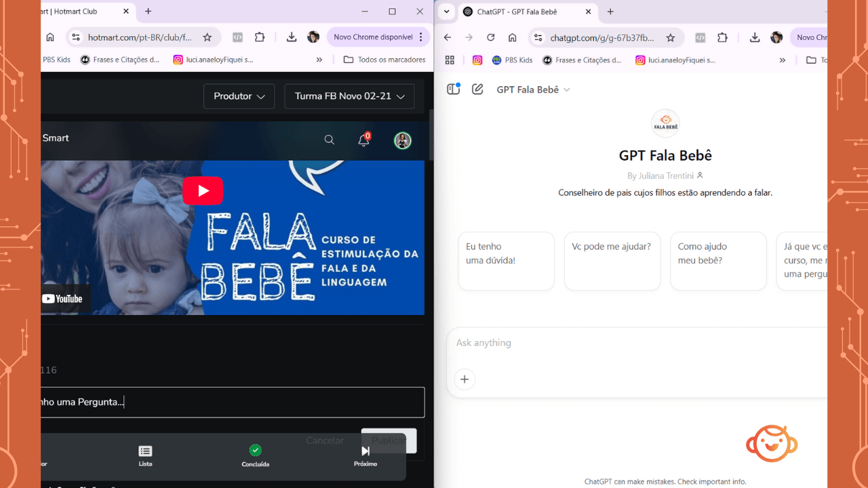
Task: Click profile avatar in Hotmart browser toolbar
Action: click(x=313, y=37)
